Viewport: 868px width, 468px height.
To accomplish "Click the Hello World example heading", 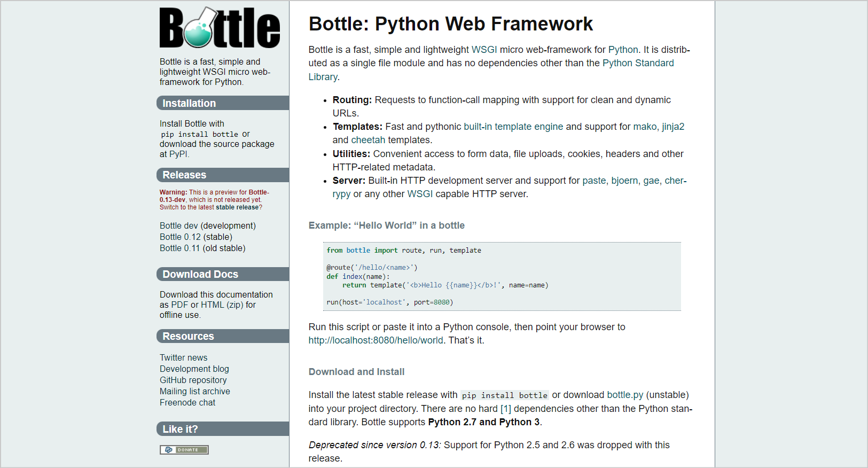I will coord(387,225).
